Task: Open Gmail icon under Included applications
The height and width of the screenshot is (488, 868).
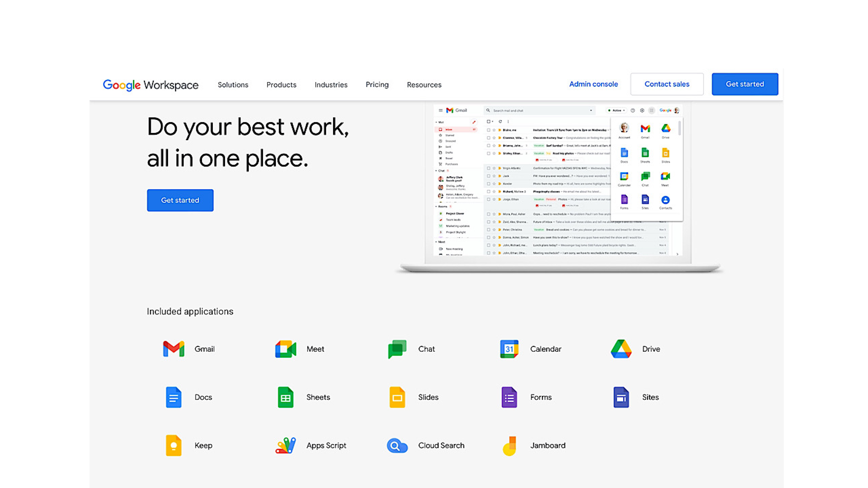Action: point(174,349)
